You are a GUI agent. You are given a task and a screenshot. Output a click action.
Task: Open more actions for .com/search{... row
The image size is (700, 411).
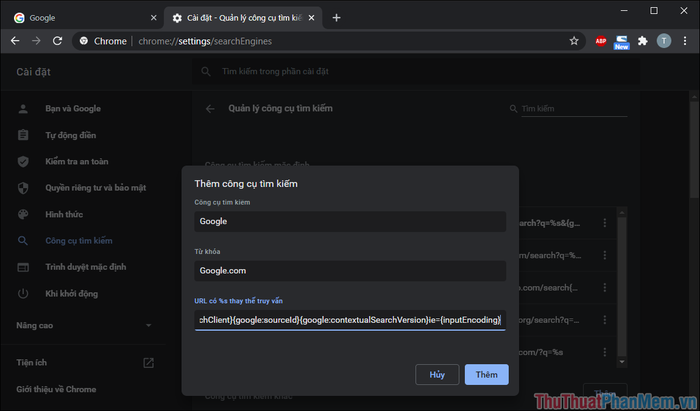pyautogui.click(x=605, y=287)
